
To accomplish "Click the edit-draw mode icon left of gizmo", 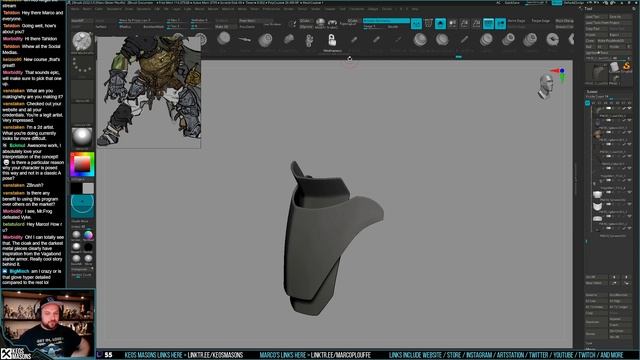I will pyautogui.click(x=293, y=24).
